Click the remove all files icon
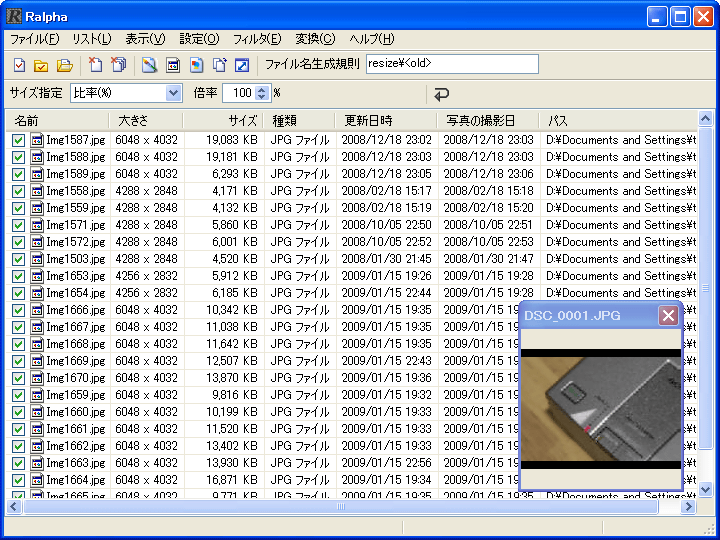720x540 pixels. [x=119, y=66]
